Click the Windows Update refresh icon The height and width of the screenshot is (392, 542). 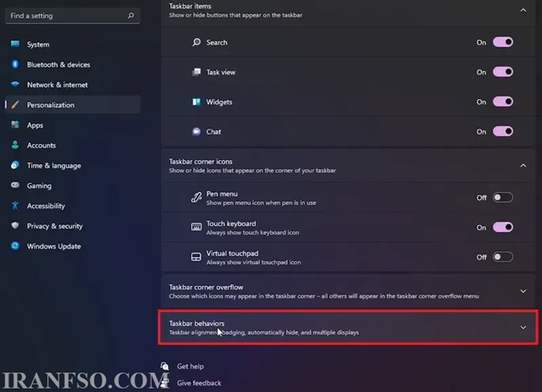[15, 246]
